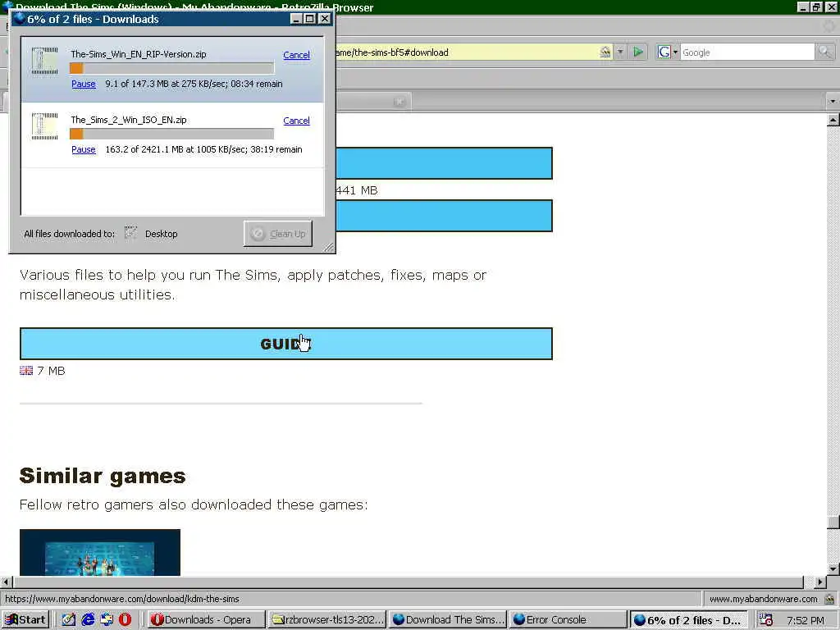
Task: Pause The-Sims_Win_EN_RIP-Version.zip download
Action: [84, 84]
